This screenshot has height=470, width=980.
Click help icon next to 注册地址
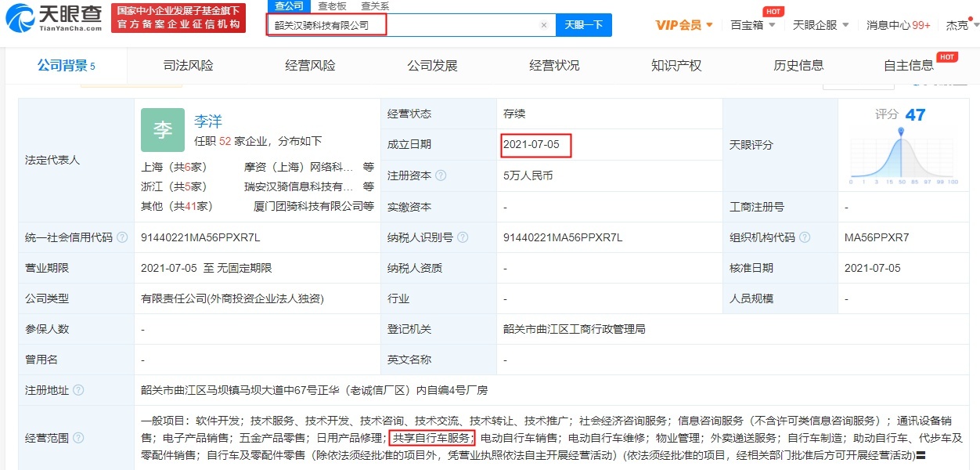pos(78,390)
